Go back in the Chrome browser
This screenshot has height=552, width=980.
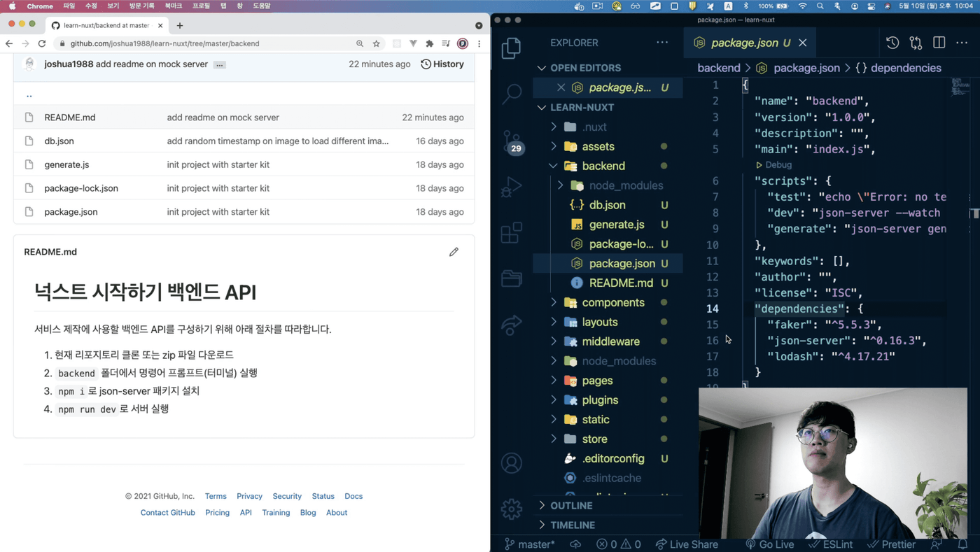pos(9,43)
